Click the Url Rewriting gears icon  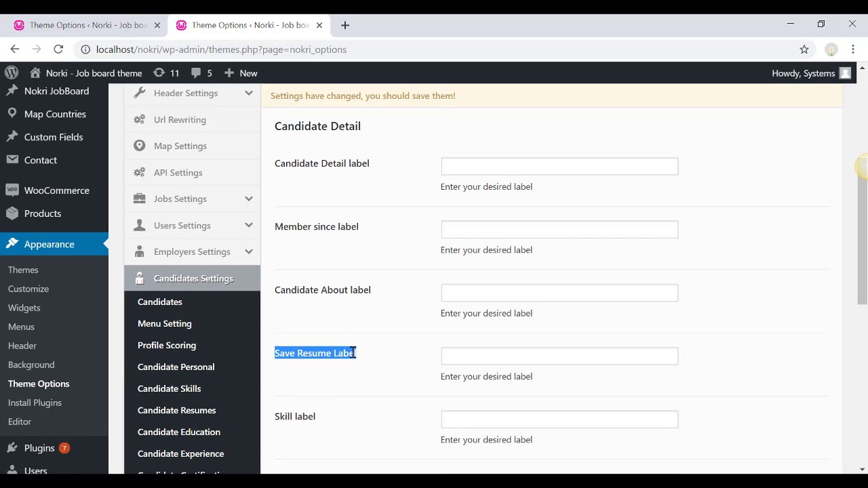(x=140, y=119)
